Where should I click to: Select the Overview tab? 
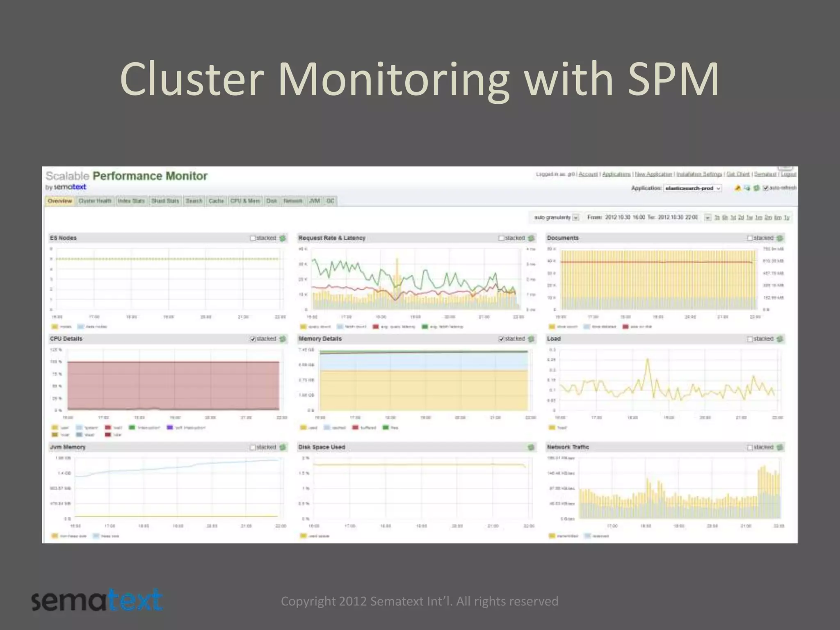[x=59, y=201]
